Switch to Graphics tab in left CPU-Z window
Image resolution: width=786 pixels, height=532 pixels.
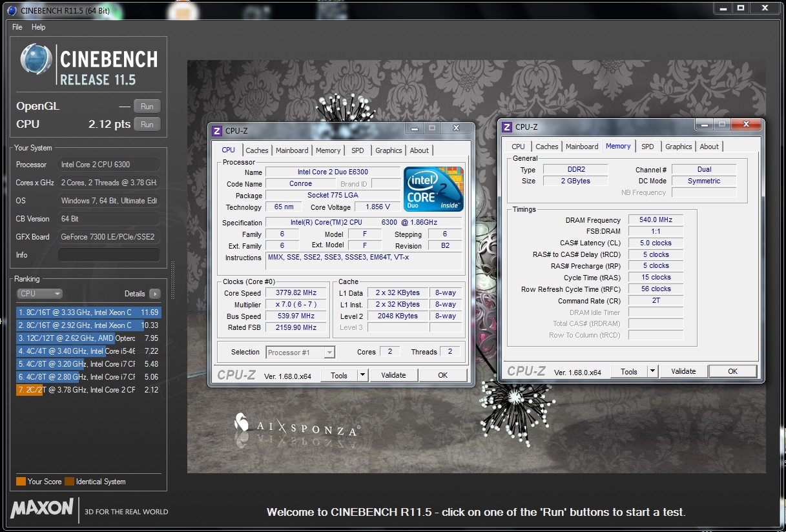click(389, 150)
